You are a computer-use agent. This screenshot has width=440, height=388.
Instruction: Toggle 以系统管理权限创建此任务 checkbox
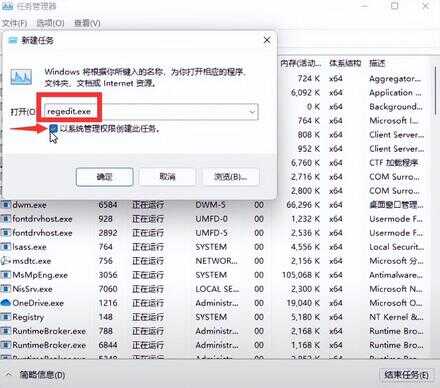(x=53, y=128)
